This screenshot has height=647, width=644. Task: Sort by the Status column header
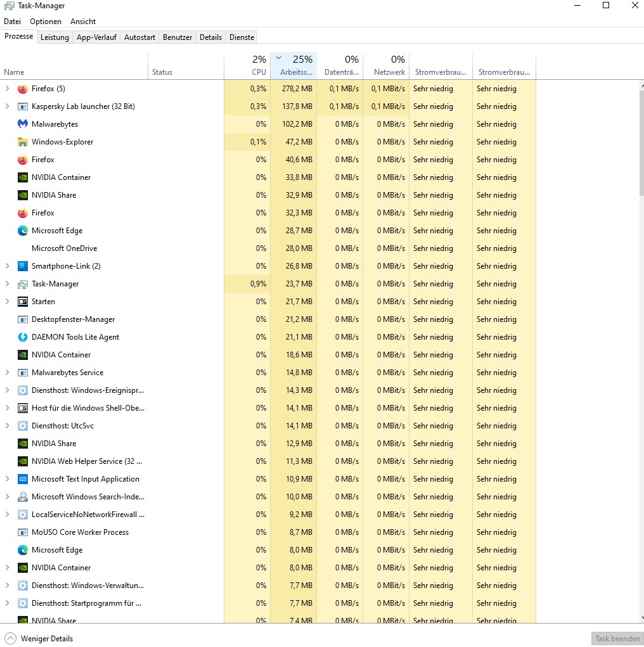[x=186, y=66]
